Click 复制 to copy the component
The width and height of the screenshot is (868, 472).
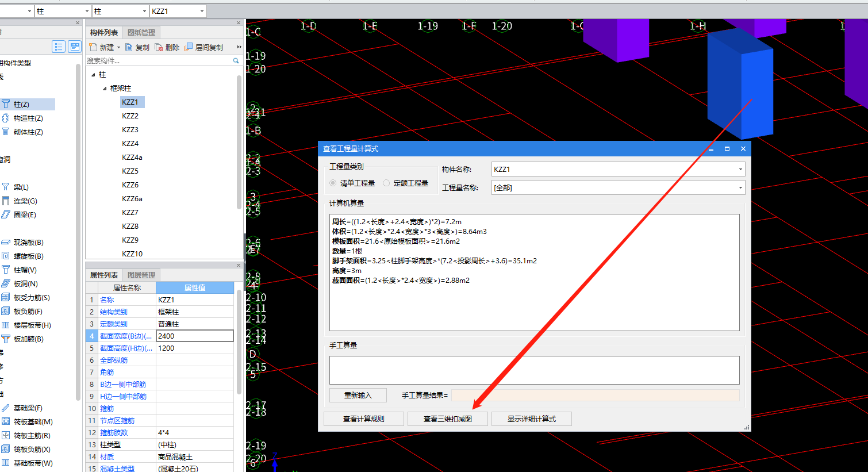137,47
